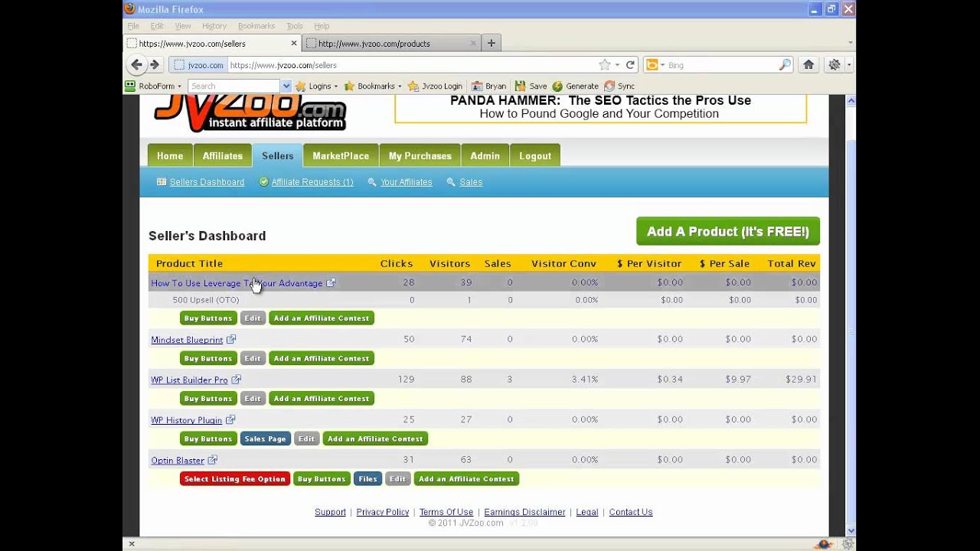The width and height of the screenshot is (980, 551).
Task: Open the Contact Us footer link
Action: pos(631,512)
